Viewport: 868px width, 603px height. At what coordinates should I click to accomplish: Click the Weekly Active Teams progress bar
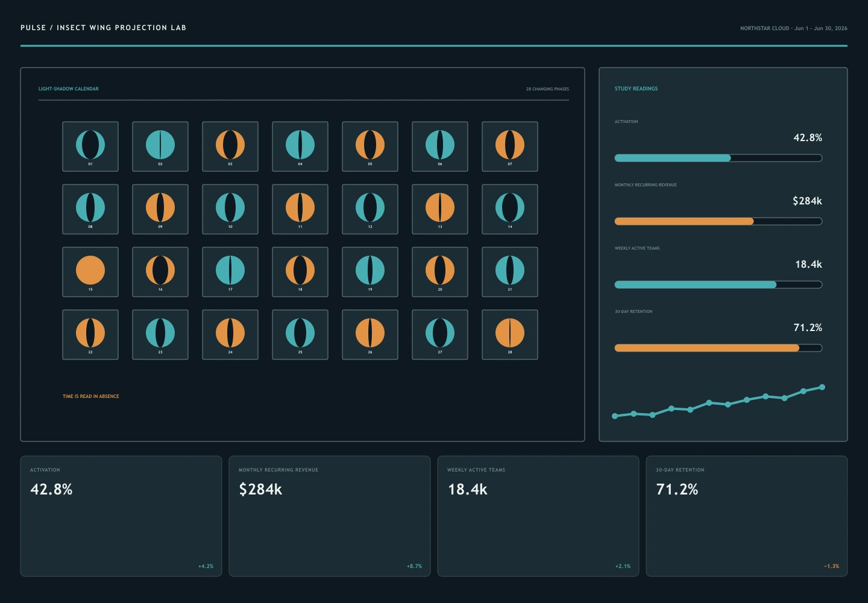click(719, 285)
